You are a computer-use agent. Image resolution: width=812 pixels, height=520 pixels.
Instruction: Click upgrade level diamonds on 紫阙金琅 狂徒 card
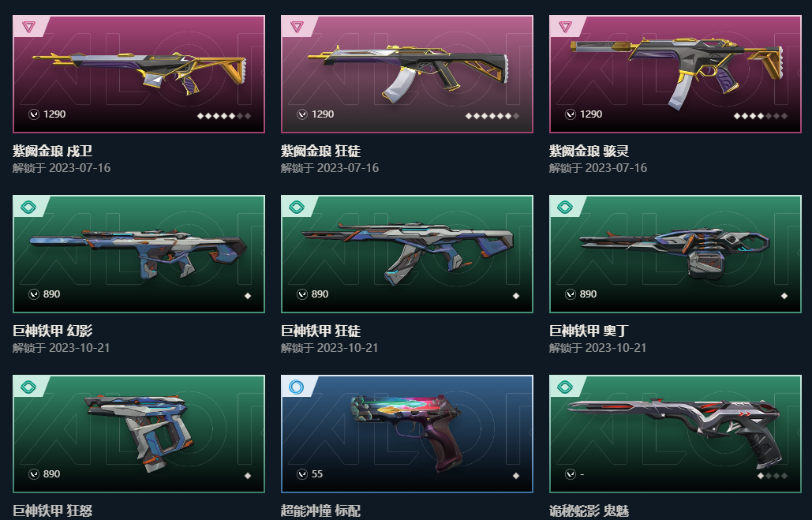[x=492, y=116]
